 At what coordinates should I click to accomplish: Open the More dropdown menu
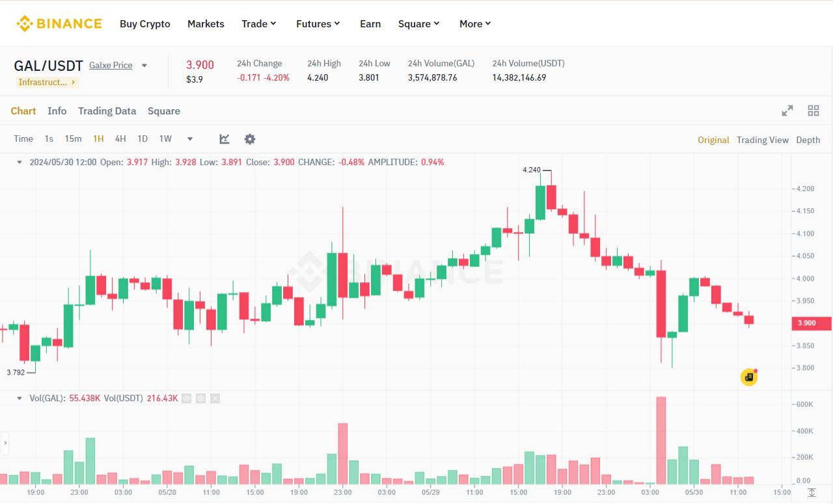[x=475, y=23]
